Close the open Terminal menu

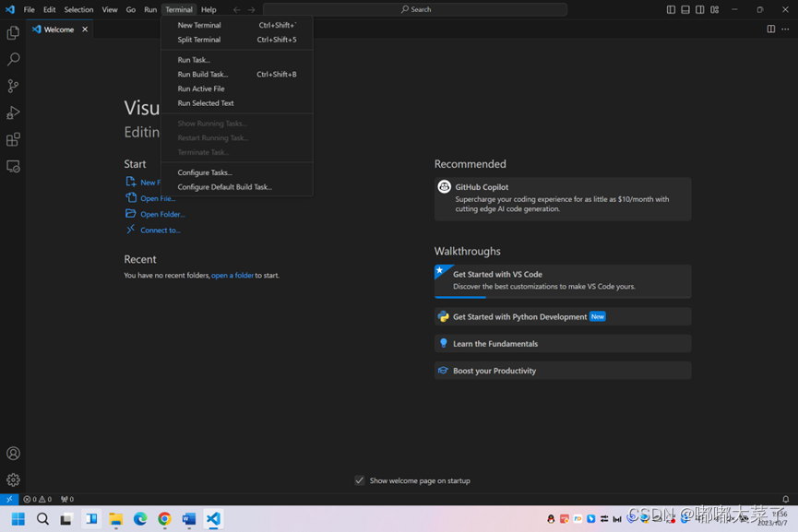179,9
